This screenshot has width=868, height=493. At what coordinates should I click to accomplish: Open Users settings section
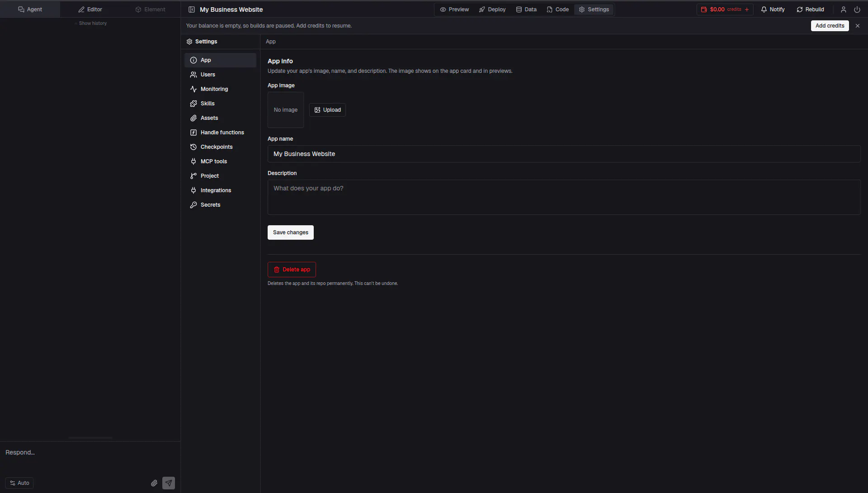(220, 75)
